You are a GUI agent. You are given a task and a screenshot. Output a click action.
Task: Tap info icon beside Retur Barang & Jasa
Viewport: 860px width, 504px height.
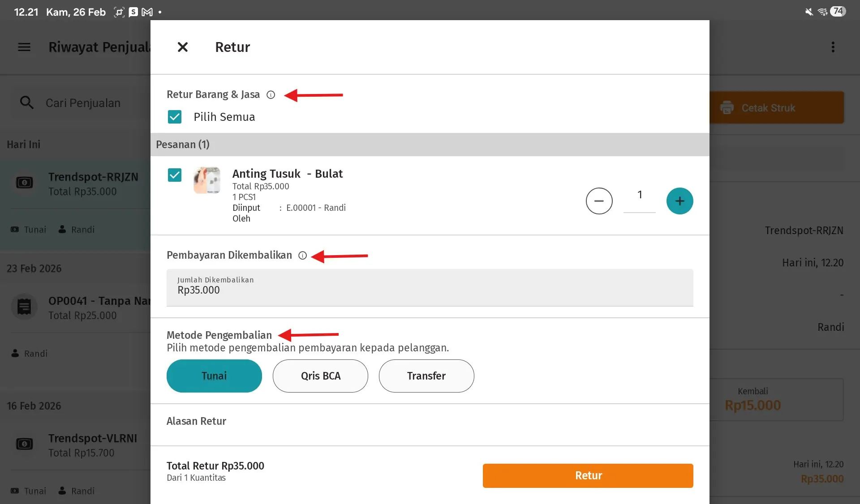coord(271,95)
